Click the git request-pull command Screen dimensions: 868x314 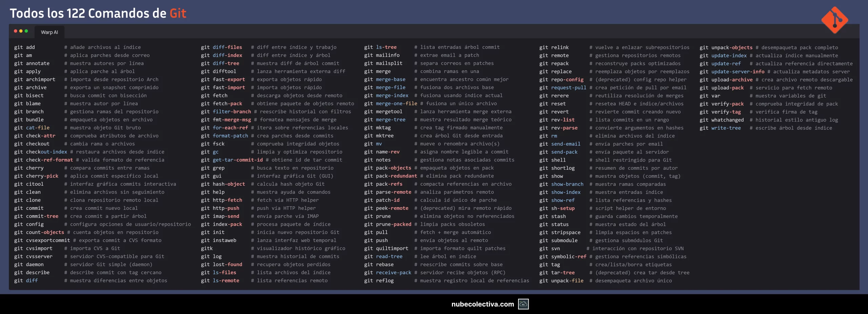pyautogui.click(x=563, y=88)
